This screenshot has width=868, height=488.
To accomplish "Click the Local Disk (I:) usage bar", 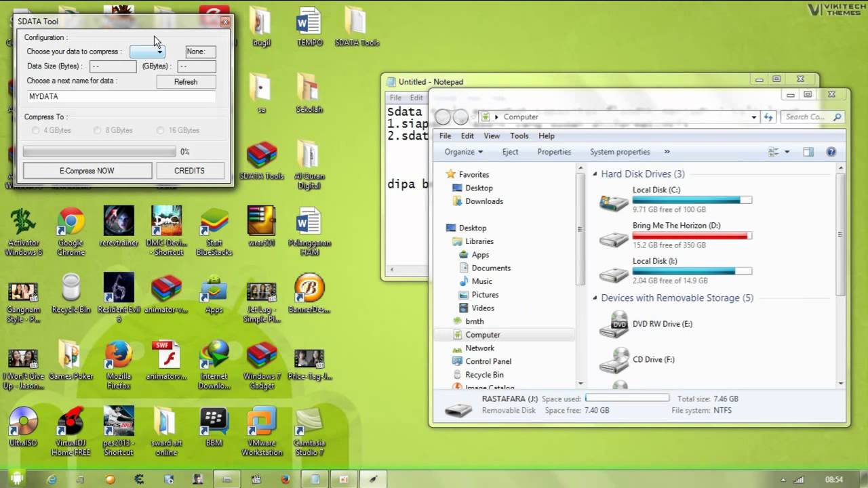I will click(x=692, y=271).
